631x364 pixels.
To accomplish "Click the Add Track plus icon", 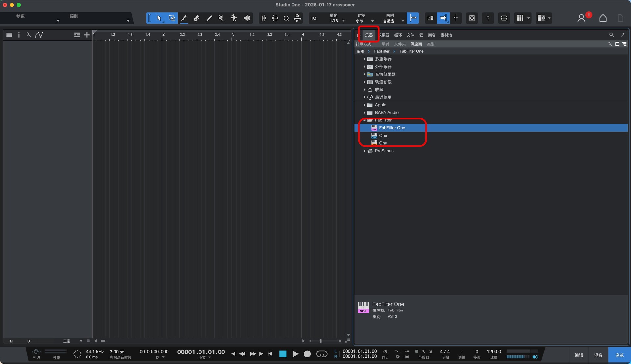I will pos(87,35).
